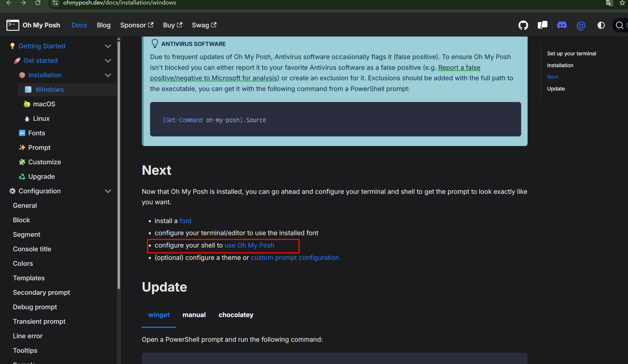This screenshot has height=364, width=628.
Task: Collapse the Get started chevron
Action: tap(108, 61)
